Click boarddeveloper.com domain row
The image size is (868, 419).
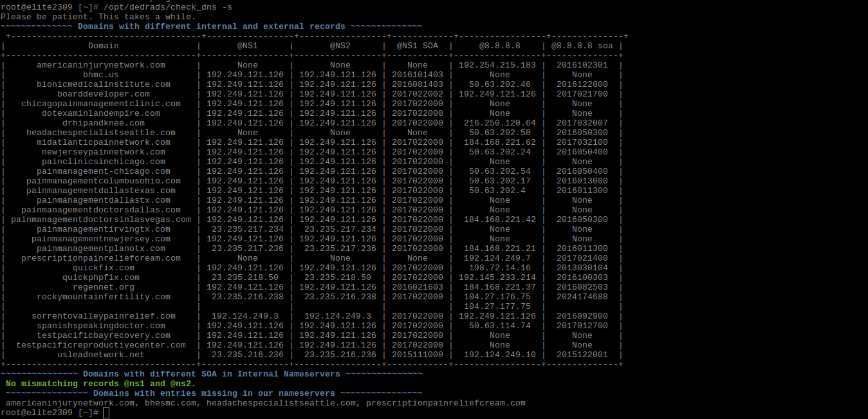coord(103,94)
